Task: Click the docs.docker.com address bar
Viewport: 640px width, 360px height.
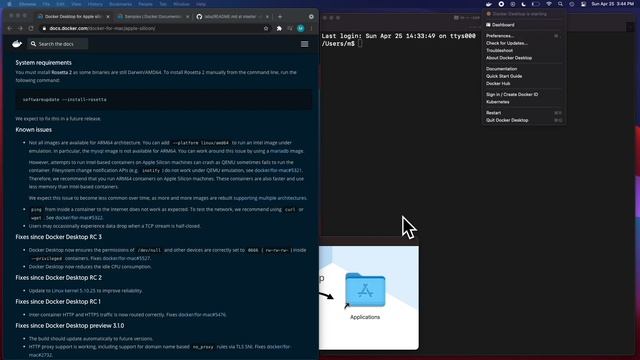Action: pyautogui.click(x=153, y=29)
